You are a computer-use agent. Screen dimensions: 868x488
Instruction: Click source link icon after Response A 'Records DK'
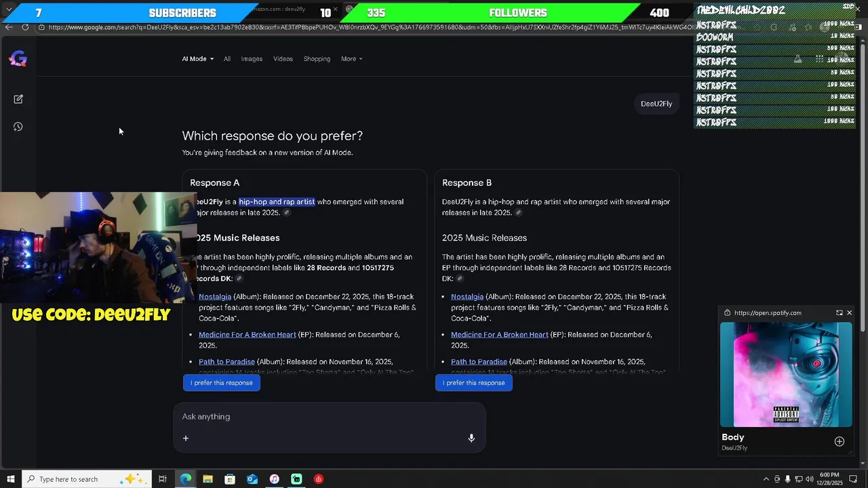pos(239,279)
